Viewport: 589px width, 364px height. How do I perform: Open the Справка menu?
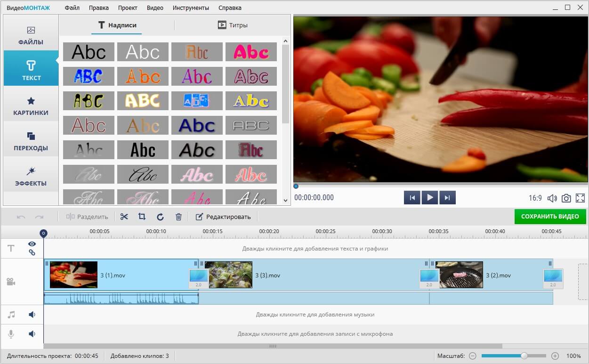coord(230,8)
